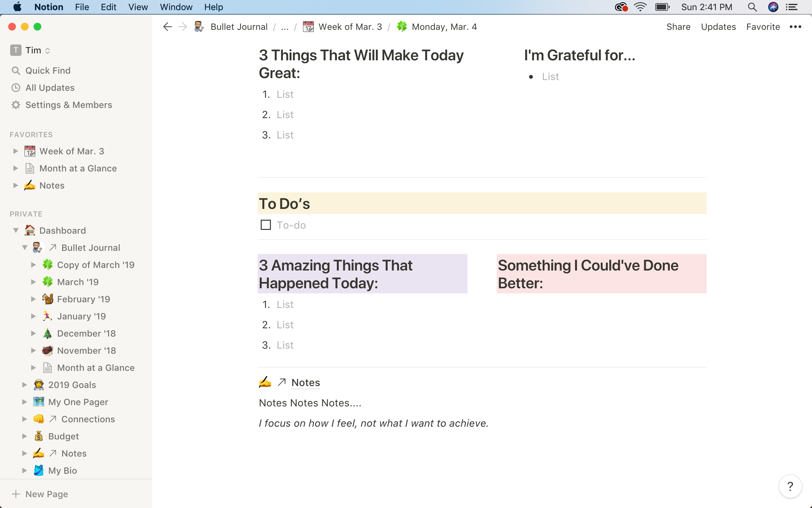Click the To-do placeholder text

(291, 225)
